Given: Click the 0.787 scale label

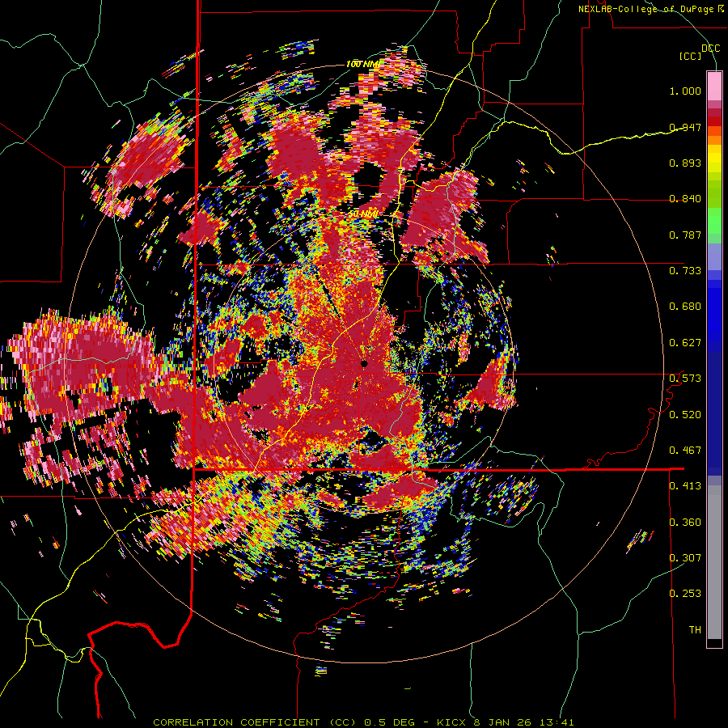Looking at the screenshot, I should tap(685, 235).
